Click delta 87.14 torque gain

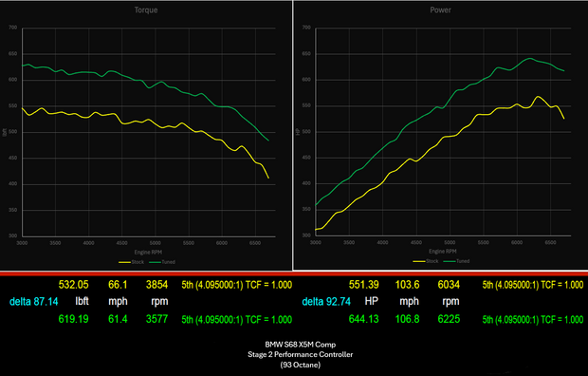[x=34, y=302]
